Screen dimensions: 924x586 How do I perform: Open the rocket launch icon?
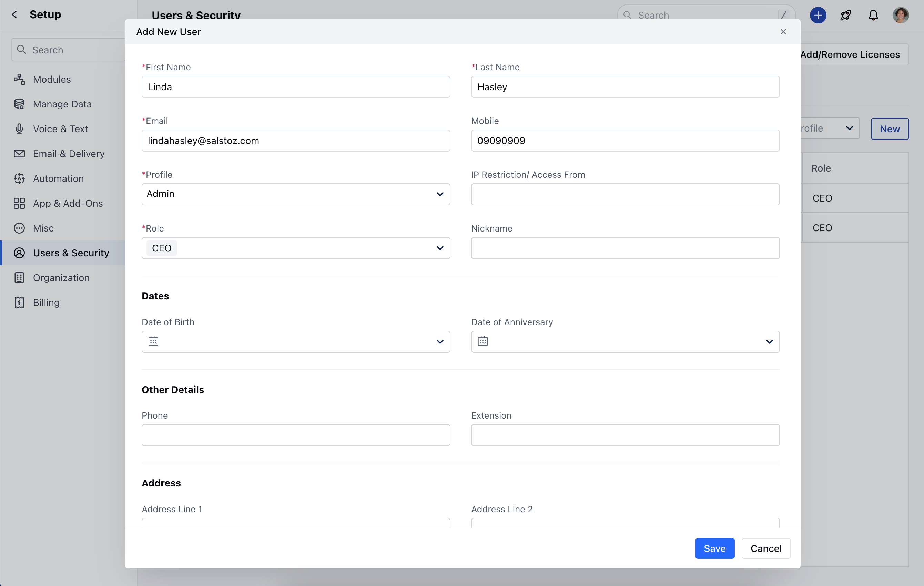coord(845,16)
